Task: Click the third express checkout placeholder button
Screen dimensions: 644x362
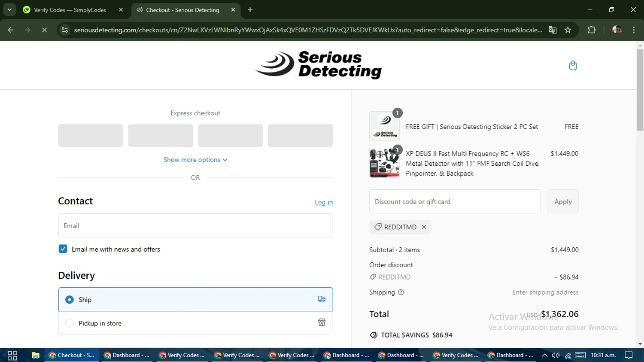Action: [x=231, y=136]
